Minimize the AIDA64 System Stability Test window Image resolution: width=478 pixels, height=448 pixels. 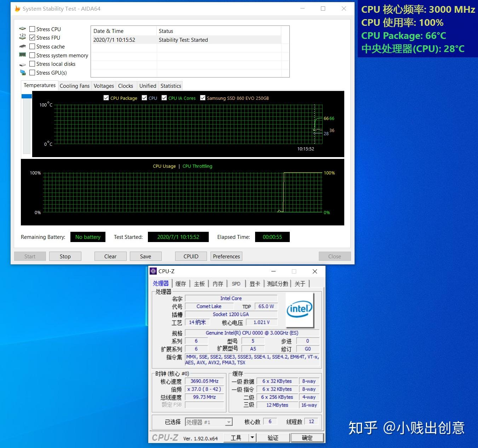tap(303, 8)
